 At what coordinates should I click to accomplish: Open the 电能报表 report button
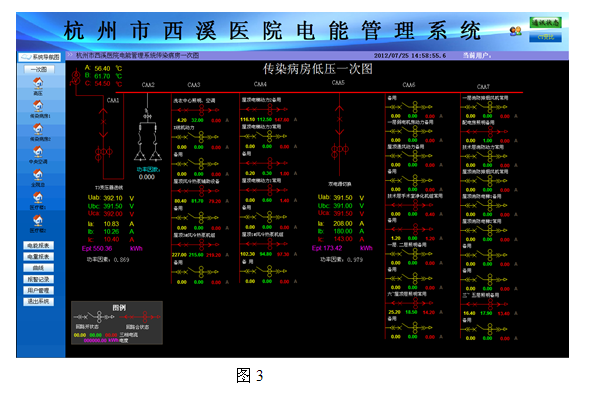38,246
